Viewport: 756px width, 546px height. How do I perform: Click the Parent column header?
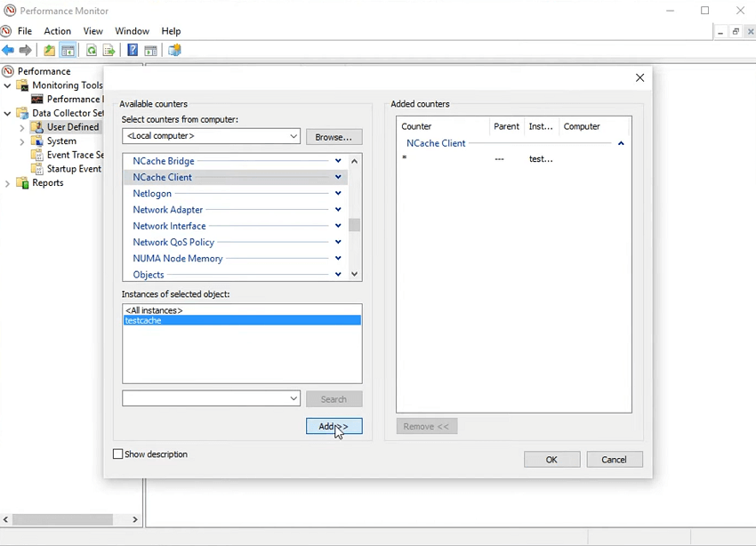(507, 126)
